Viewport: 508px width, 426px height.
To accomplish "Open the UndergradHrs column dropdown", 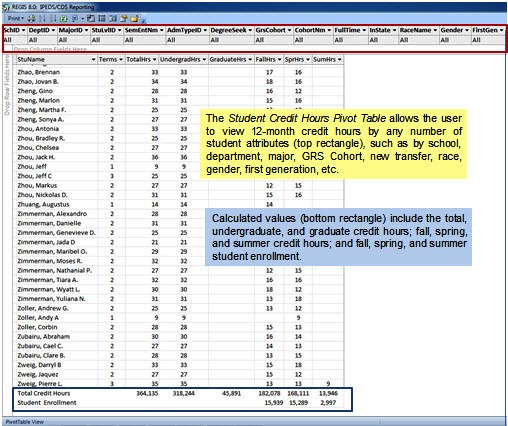I will click(204, 60).
